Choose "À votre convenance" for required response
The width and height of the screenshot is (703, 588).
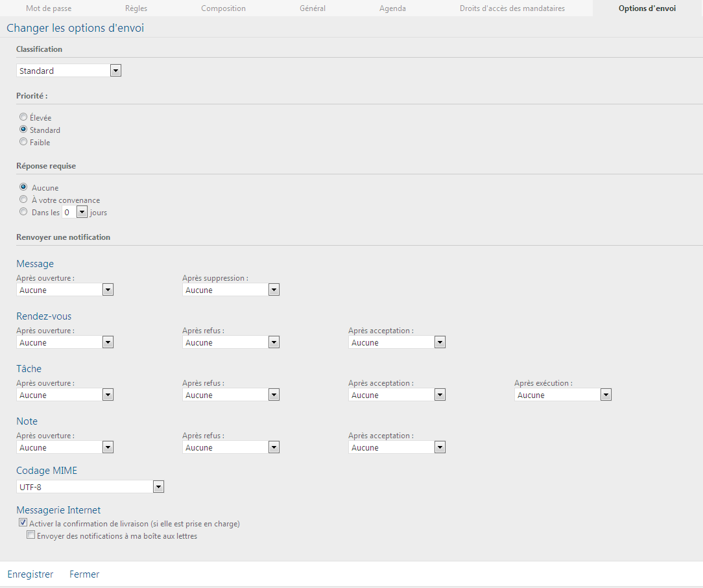[23, 199]
